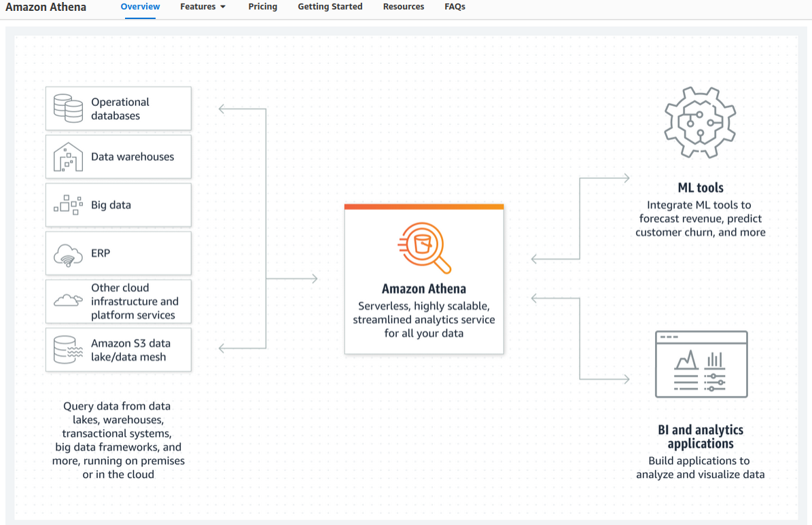Click the ML tools heading link
This screenshot has width=812, height=525.
(700, 187)
